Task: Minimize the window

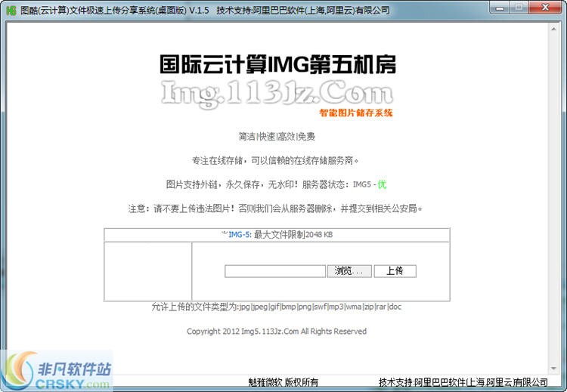Action: pos(500,8)
